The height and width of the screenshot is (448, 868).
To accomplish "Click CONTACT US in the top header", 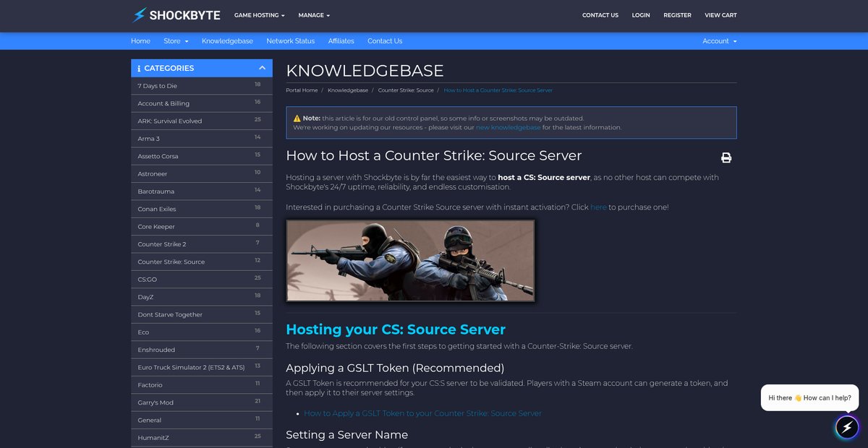I will pos(600,15).
